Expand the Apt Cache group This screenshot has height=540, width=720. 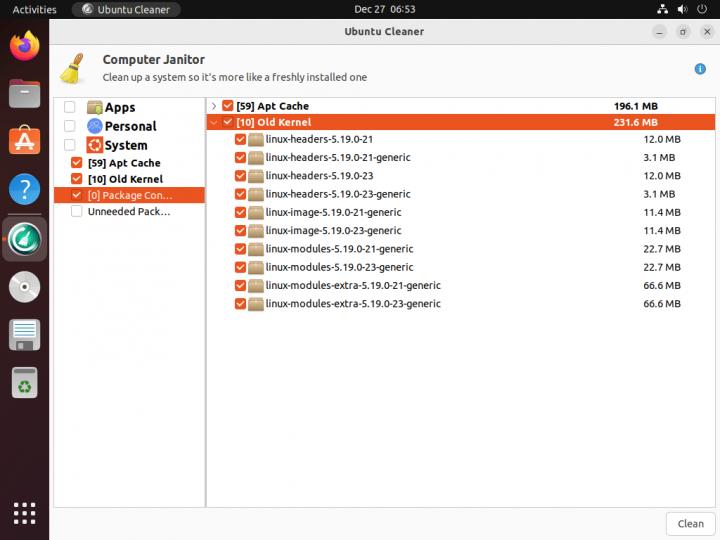click(x=214, y=106)
